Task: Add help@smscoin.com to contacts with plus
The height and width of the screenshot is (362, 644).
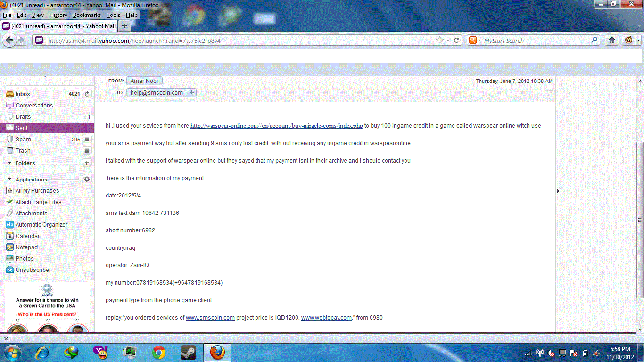Action: [191, 93]
